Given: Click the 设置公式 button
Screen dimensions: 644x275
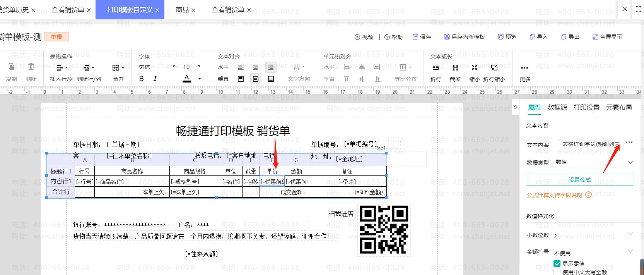Looking at the screenshot, I should point(579,180).
